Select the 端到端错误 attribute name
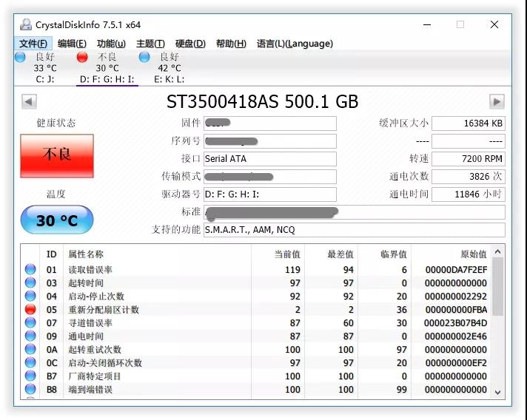527x420 pixels. point(90,390)
